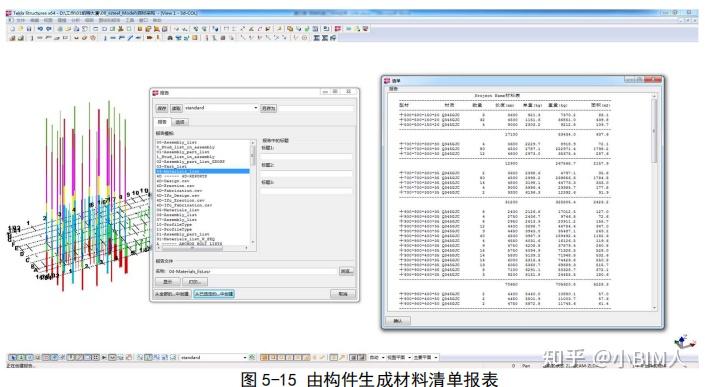Click the 打印 button
The height and width of the screenshot is (387, 705).
(x=195, y=282)
